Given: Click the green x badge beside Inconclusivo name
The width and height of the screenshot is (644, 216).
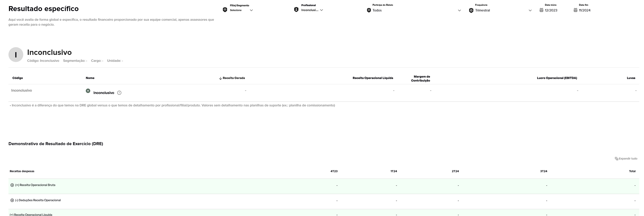Looking at the screenshot, I should (88, 91).
